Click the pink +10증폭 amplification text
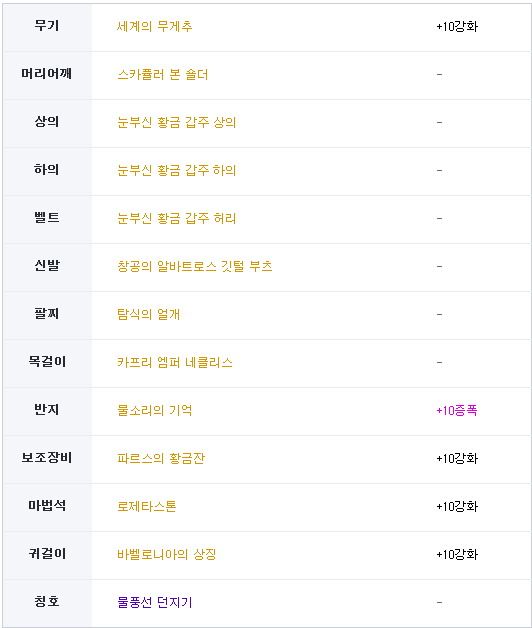The image size is (532, 628). 457,411
